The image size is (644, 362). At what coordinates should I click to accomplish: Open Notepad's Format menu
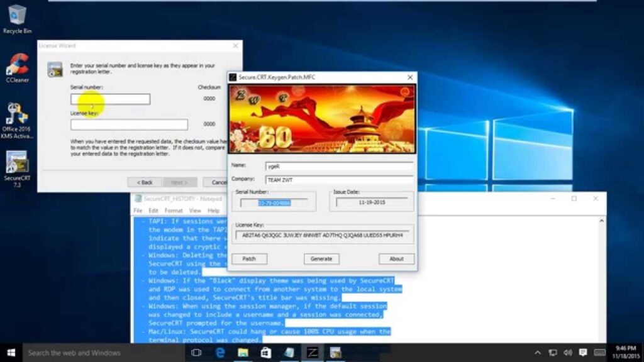174,211
